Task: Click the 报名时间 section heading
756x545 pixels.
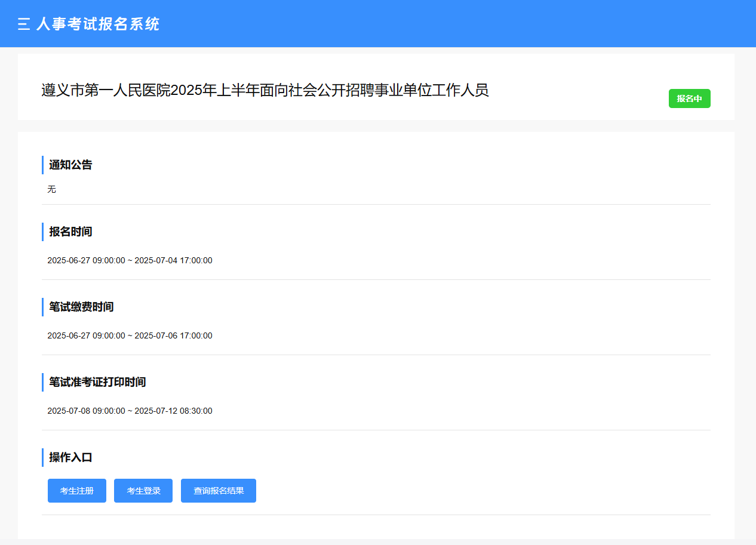Action: click(70, 232)
